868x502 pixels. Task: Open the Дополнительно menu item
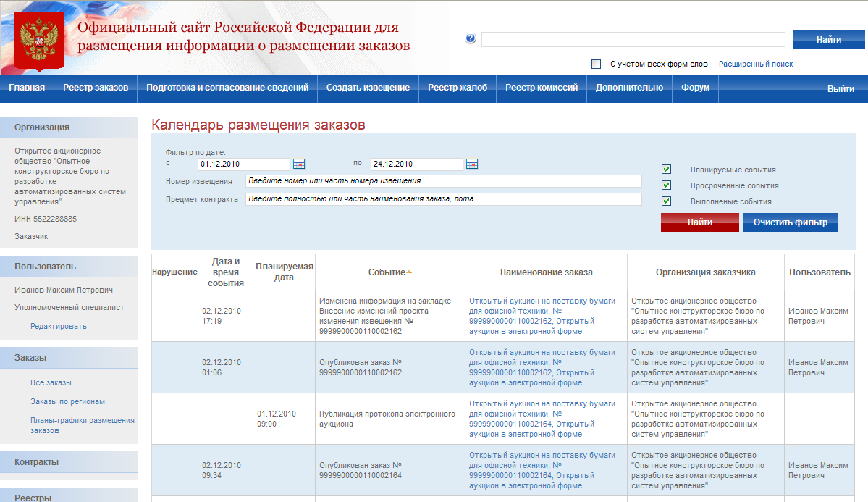629,88
